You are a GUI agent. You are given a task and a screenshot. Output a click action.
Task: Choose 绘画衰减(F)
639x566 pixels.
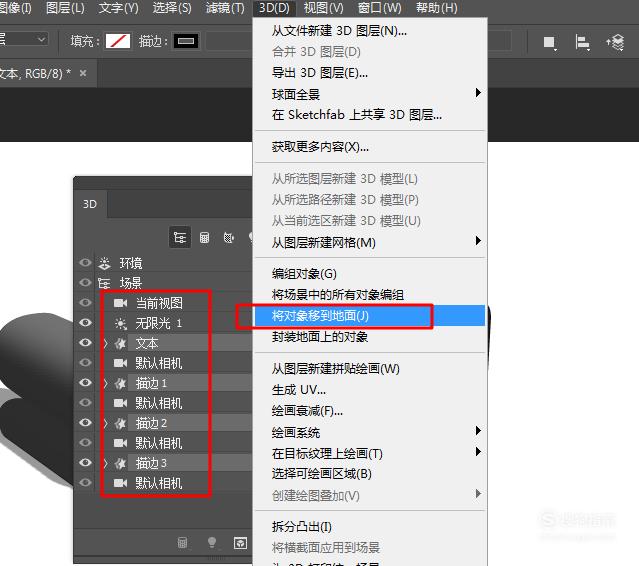(x=370, y=411)
